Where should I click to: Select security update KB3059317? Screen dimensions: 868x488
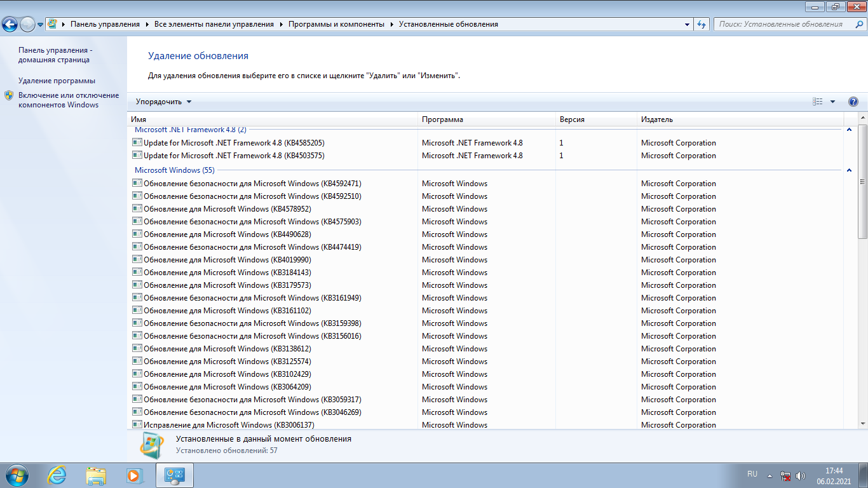click(486, 400)
